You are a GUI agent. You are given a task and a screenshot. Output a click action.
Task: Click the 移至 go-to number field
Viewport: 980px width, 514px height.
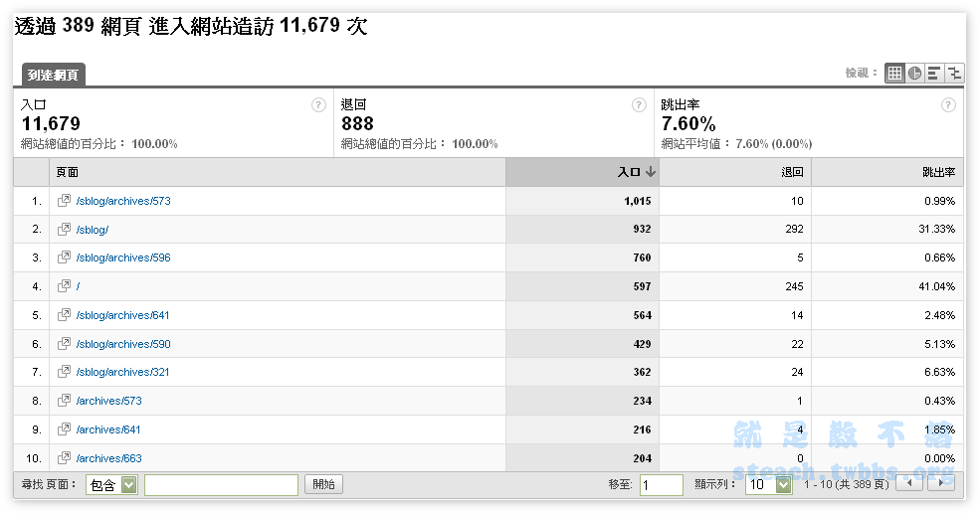point(661,485)
